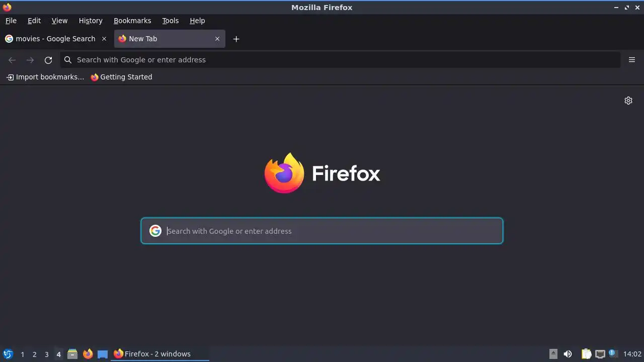Open the Getting Started bookmark
The image size is (644, 362).
point(121,77)
